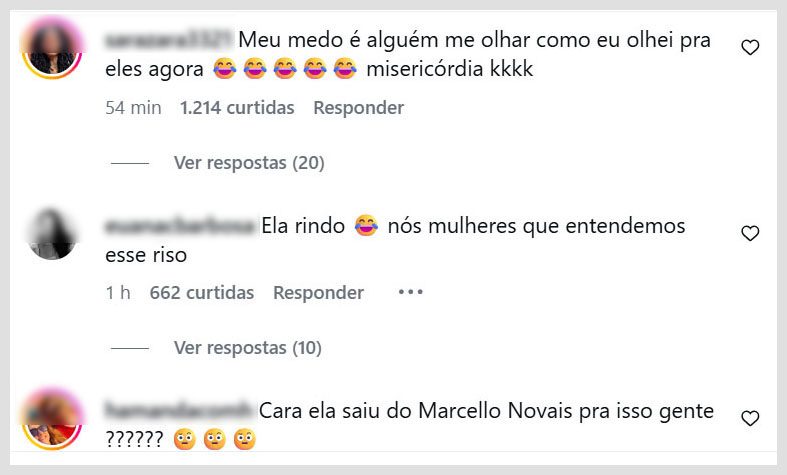Click Responder under the 'Meu medo' comment
Image resolution: width=787 pixels, height=475 pixels.
pyautogui.click(x=358, y=108)
